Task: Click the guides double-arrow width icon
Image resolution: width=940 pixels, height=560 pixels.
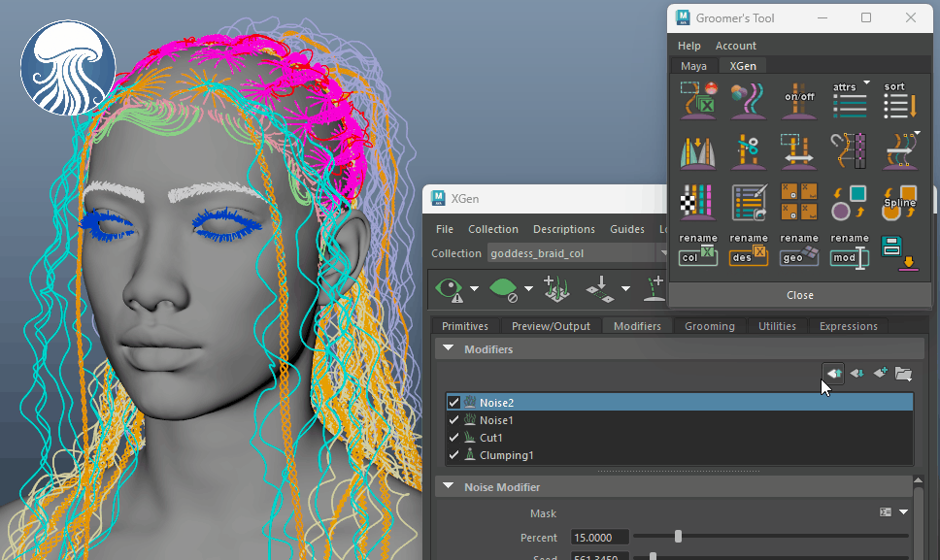Action: 799,151
